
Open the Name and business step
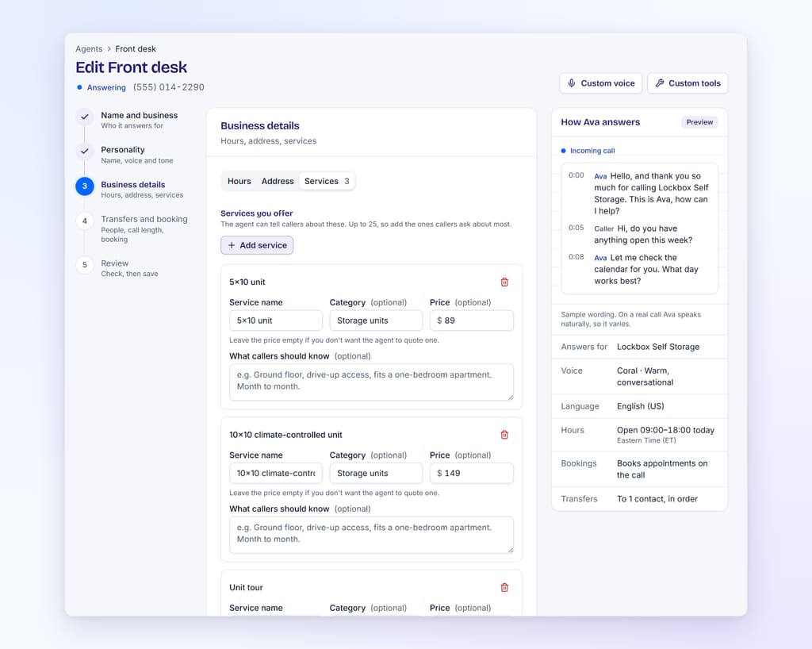(x=140, y=120)
